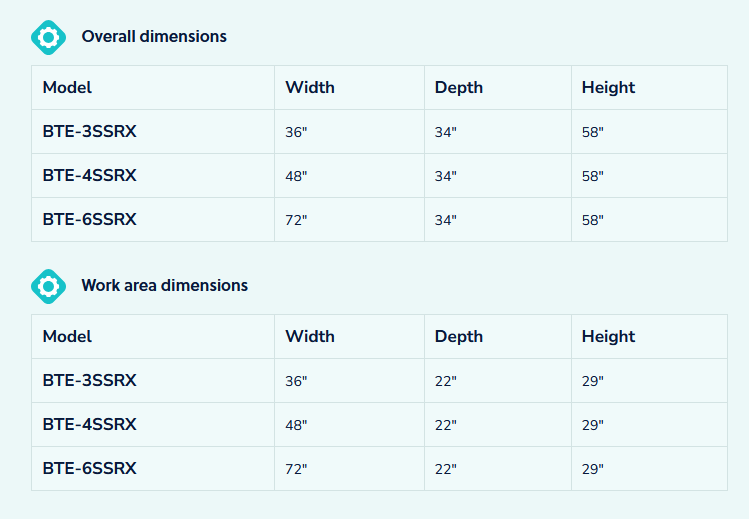The width and height of the screenshot is (749, 519).
Task: Click the 58" height of overall BTE-3SSRX row
Action: point(593,132)
